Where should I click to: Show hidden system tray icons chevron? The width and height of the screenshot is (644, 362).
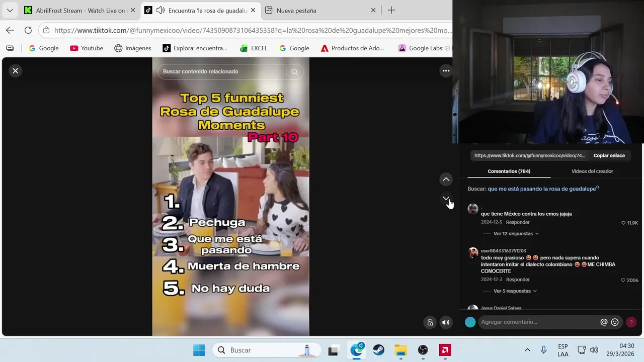(527, 350)
